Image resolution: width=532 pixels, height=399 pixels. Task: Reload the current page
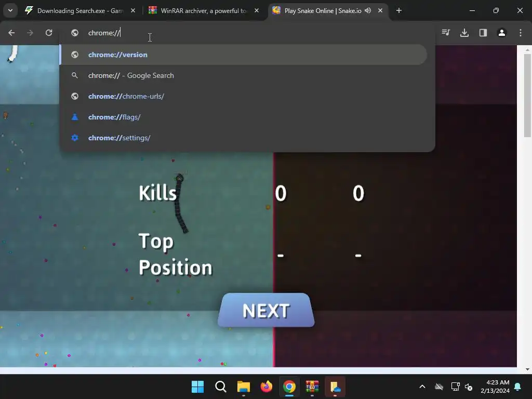49,33
